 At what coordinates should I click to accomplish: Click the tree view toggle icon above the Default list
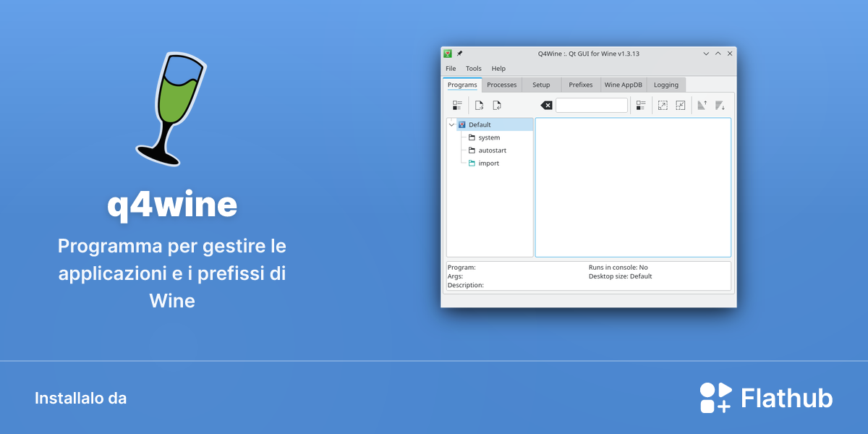click(x=457, y=106)
